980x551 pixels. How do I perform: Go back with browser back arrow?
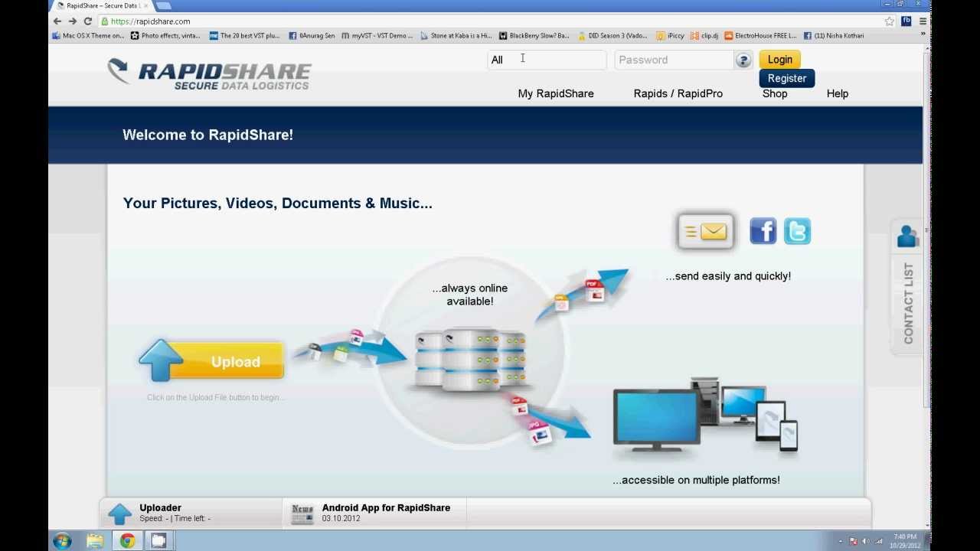(x=57, y=21)
